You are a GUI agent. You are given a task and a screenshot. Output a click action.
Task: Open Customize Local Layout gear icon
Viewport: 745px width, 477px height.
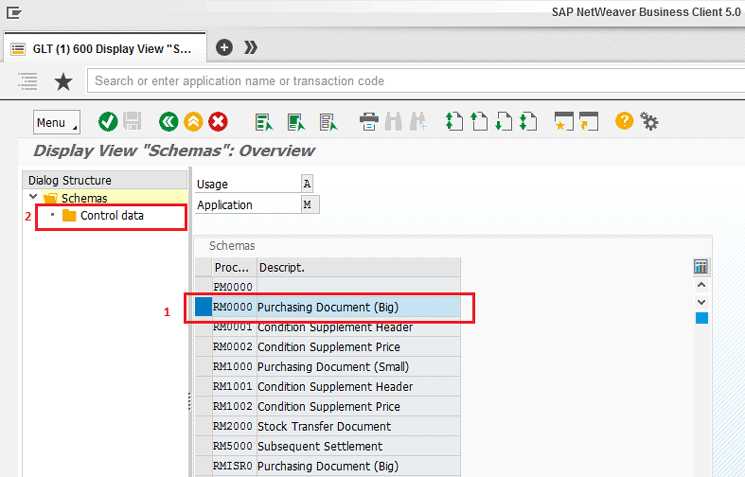[x=649, y=122]
